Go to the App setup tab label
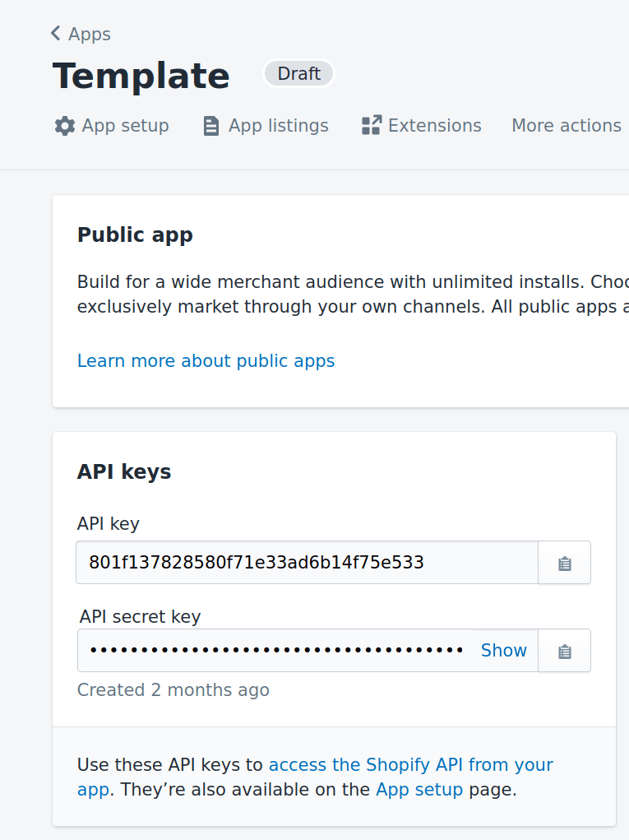The height and width of the screenshot is (840, 629). point(125,126)
